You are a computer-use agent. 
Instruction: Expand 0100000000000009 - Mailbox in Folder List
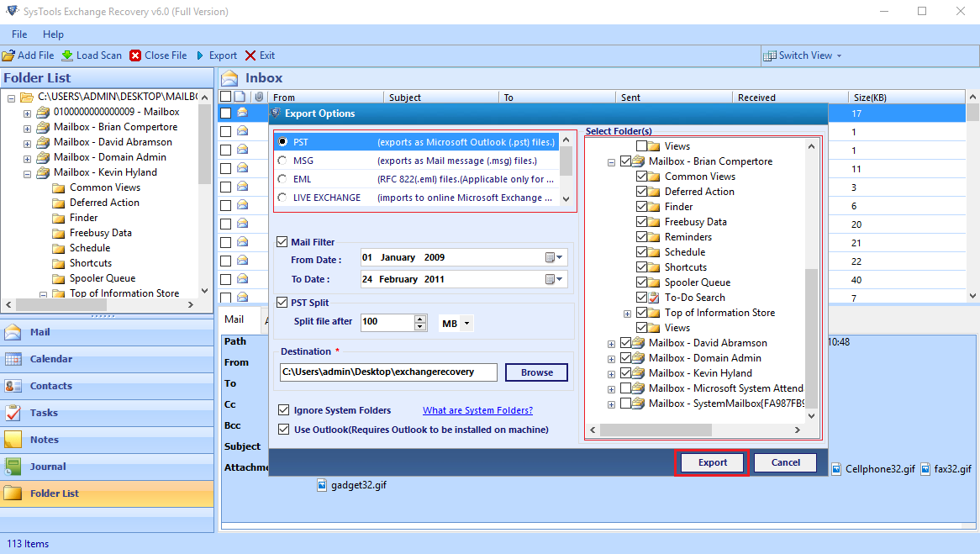pos(27,113)
